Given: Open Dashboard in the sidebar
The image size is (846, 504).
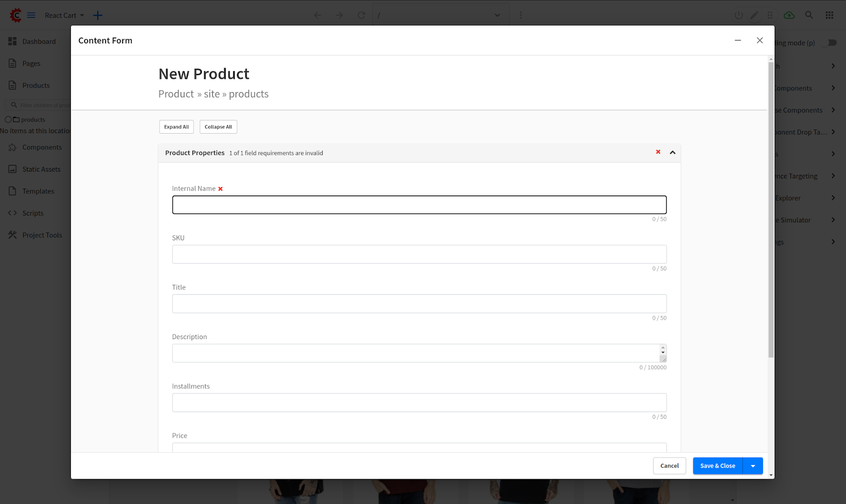Looking at the screenshot, I should tap(39, 42).
